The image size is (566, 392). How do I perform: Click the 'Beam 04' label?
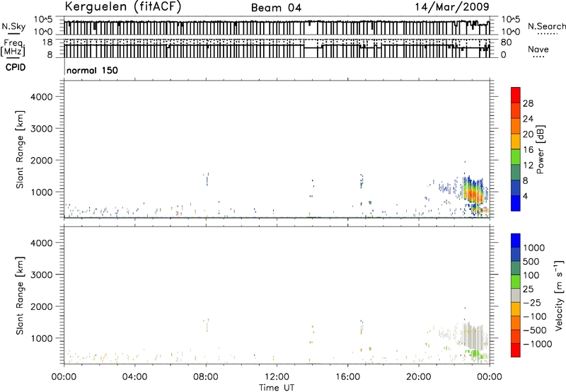(276, 8)
